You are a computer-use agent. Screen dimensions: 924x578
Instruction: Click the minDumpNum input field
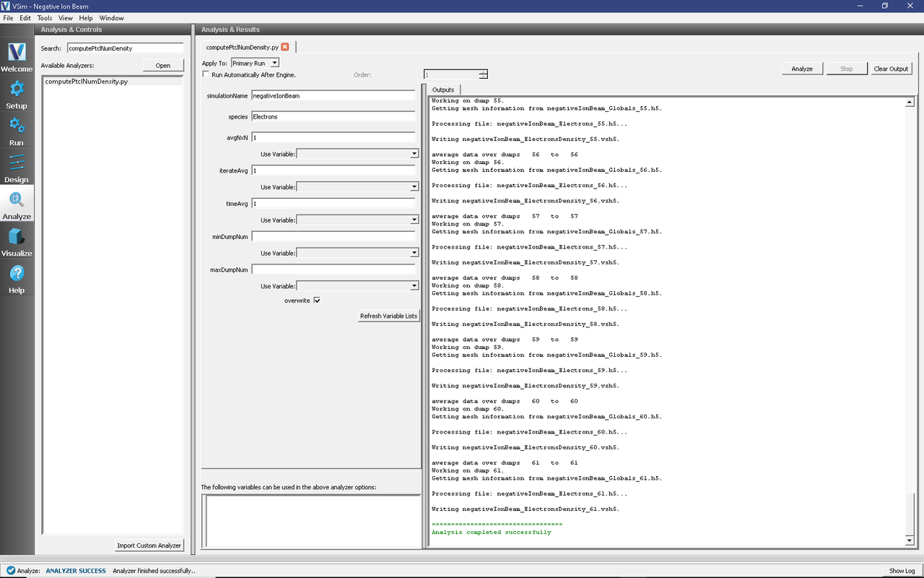[x=333, y=236]
